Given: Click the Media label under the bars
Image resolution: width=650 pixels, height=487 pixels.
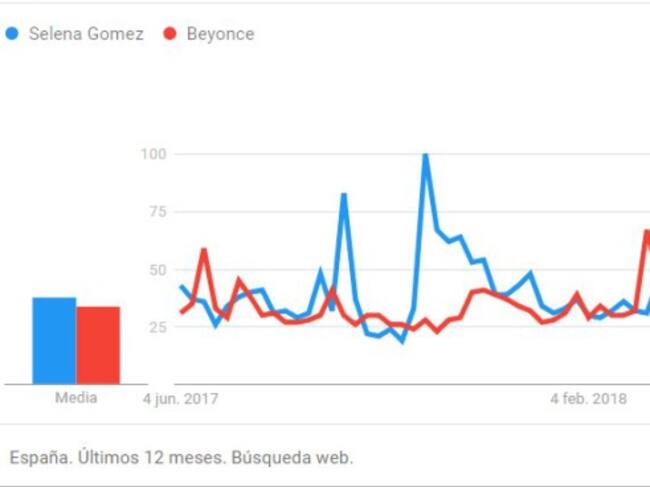Looking at the screenshot, I should 76,398.
